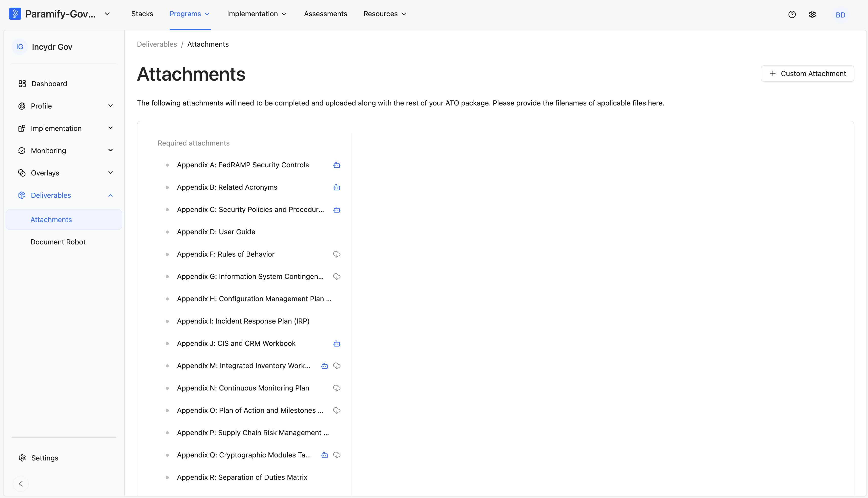Follow the Deliverables breadcrumb link
This screenshot has width=868, height=498.
[157, 44]
